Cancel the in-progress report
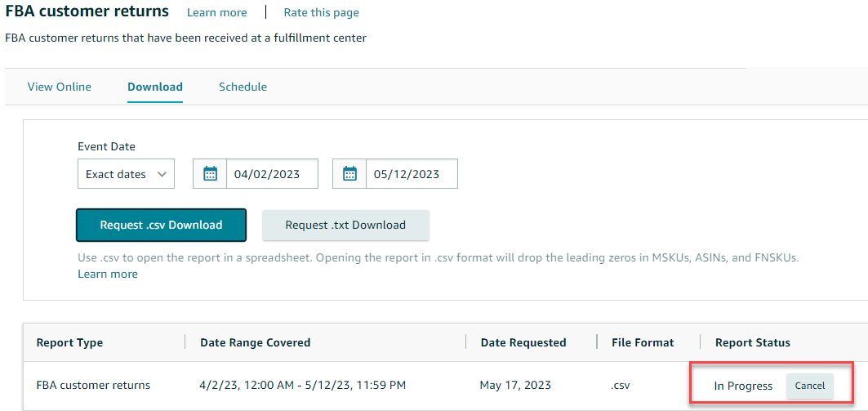 [x=810, y=386]
